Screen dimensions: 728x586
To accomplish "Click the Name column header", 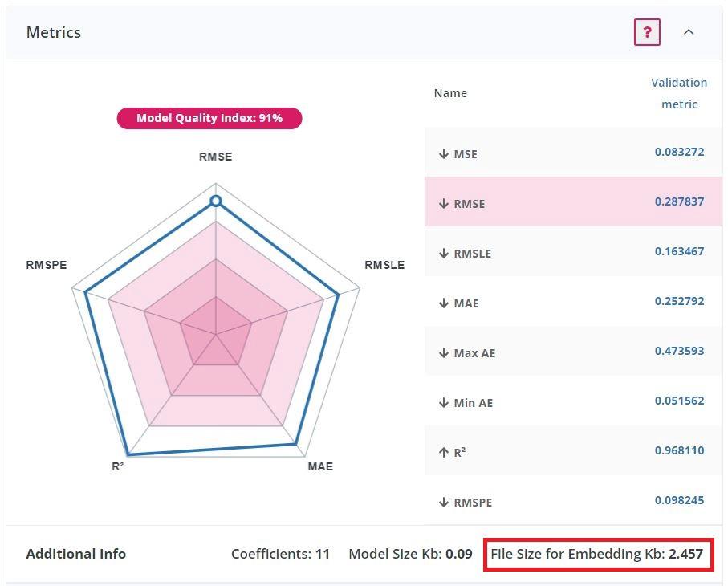I will click(x=450, y=93).
